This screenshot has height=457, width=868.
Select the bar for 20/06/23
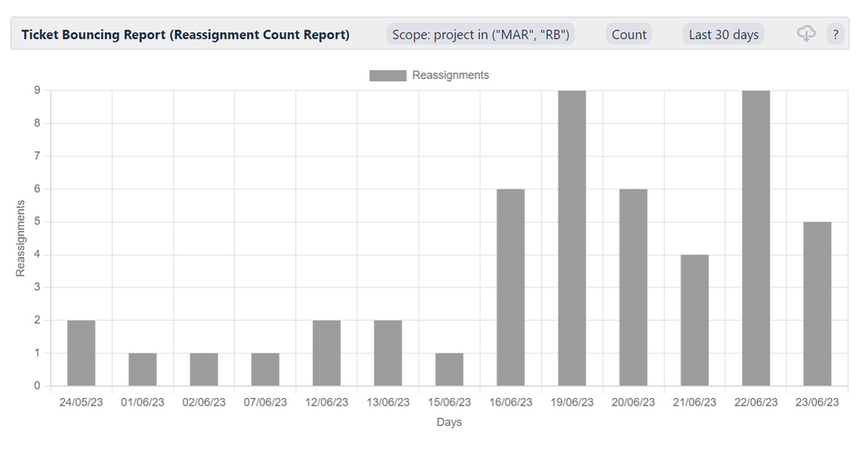(633, 288)
